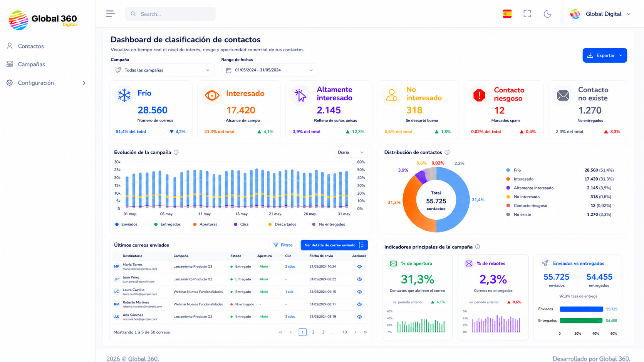Image resolution: width=644 pixels, height=362 pixels.
Task: Switch to dark mode with the moon icon
Action: [x=547, y=14]
